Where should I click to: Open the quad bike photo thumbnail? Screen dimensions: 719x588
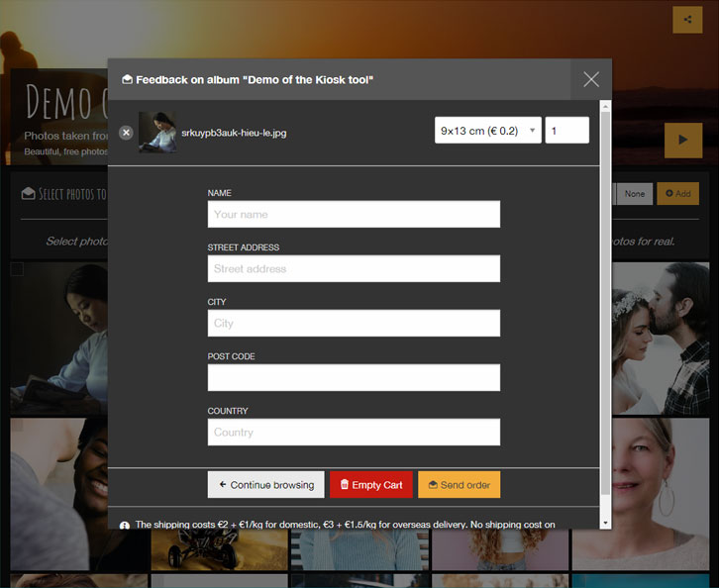[x=219, y=549]
